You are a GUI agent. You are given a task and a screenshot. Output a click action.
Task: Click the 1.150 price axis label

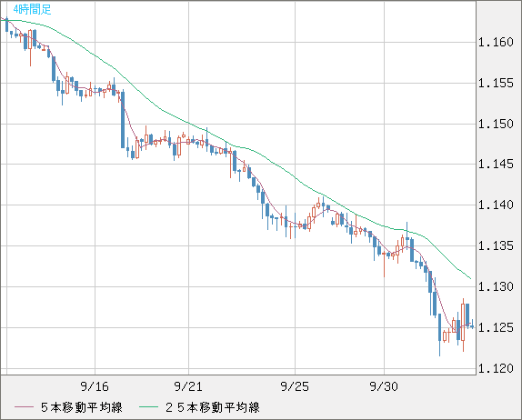pos(496,125)
